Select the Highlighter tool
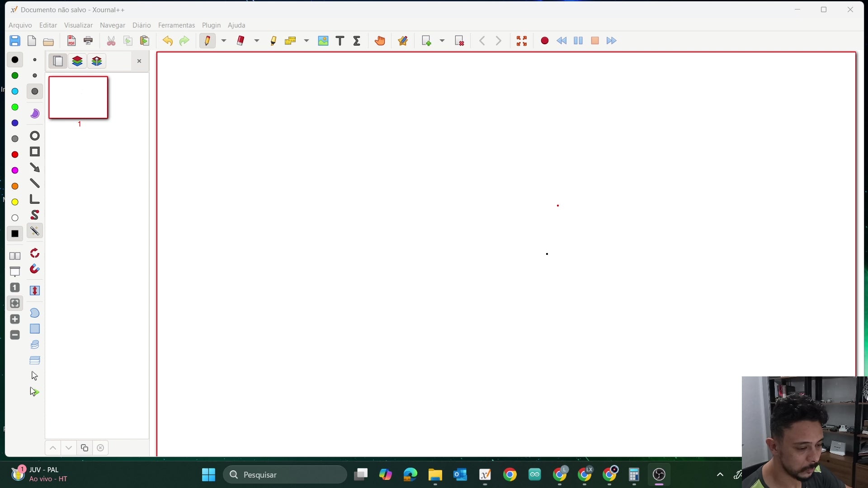This screenshot has width=868, height=488. (273, 41)
